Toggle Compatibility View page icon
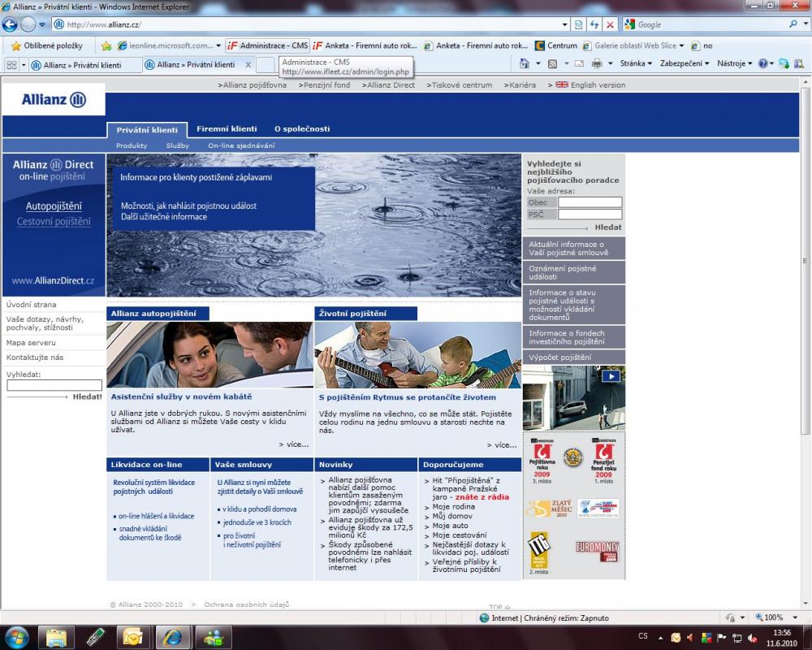 (x=579, y=24)
